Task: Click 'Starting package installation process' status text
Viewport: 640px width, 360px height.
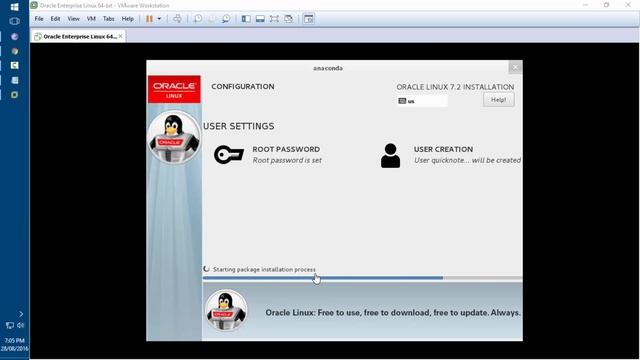Action: coord(264,269)
